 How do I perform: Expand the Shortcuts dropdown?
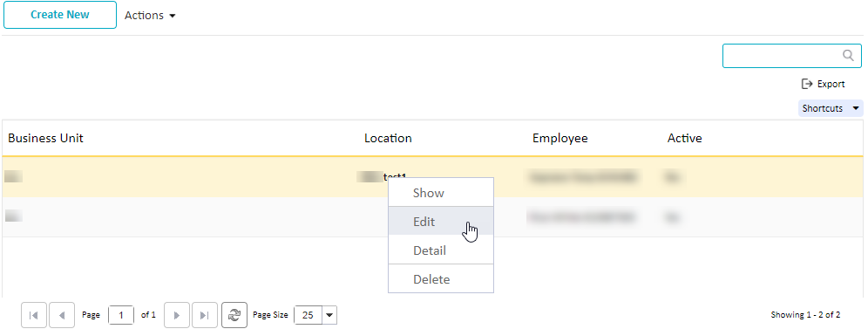click(x=831, y=108)
